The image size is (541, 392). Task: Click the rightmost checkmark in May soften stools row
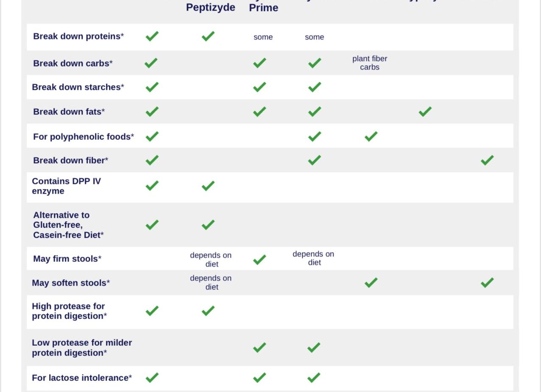[487, 283]
